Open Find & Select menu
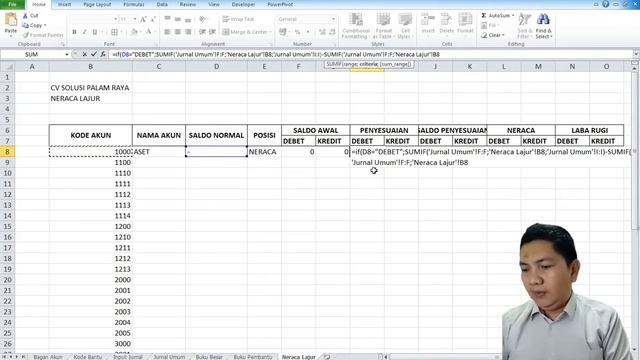 (x=543, y=26)
